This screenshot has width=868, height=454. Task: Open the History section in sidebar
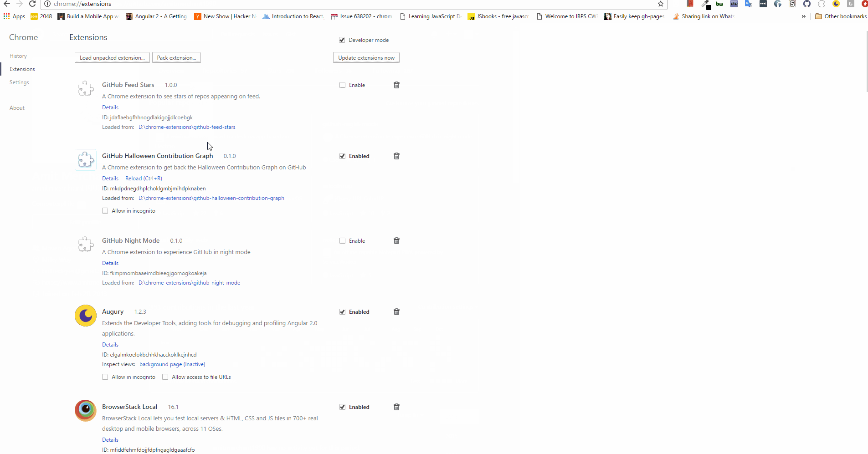coord(18,56)
